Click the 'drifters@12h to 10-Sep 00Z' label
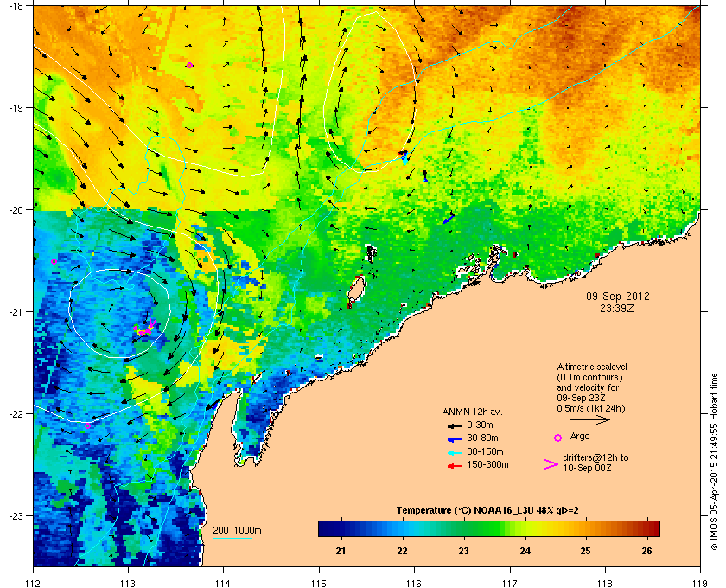Screen dimensions: 726x588 595,463
